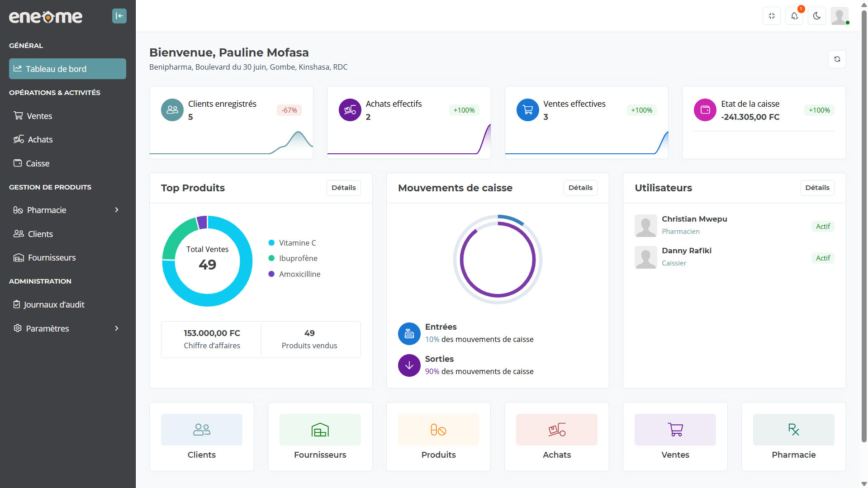This screenshot has height=488, width=868.
Task: Open the Clients shortcut tile icon
Action: (201, 430)
